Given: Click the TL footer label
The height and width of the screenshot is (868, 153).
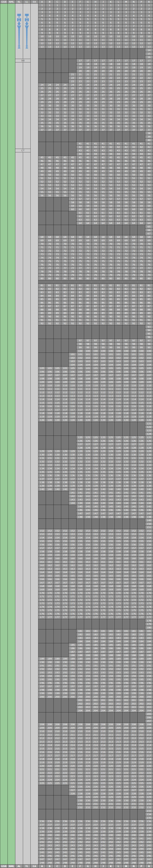Looking at the screenshot, I should point(26,866).
